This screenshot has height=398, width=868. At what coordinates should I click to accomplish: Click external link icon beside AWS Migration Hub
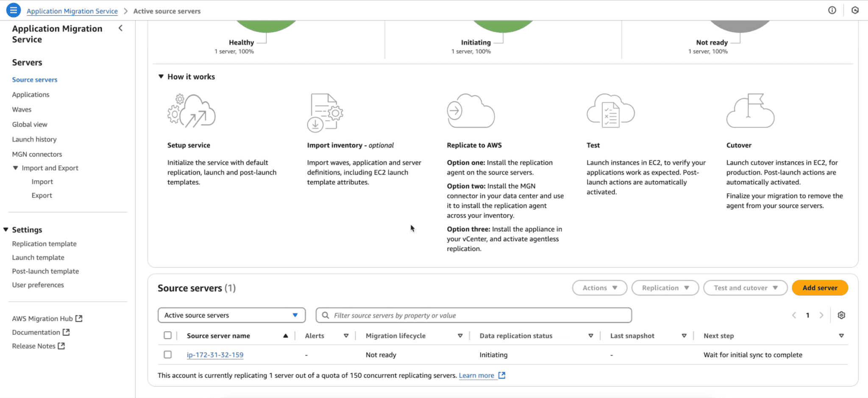click(x=79, y=318)
